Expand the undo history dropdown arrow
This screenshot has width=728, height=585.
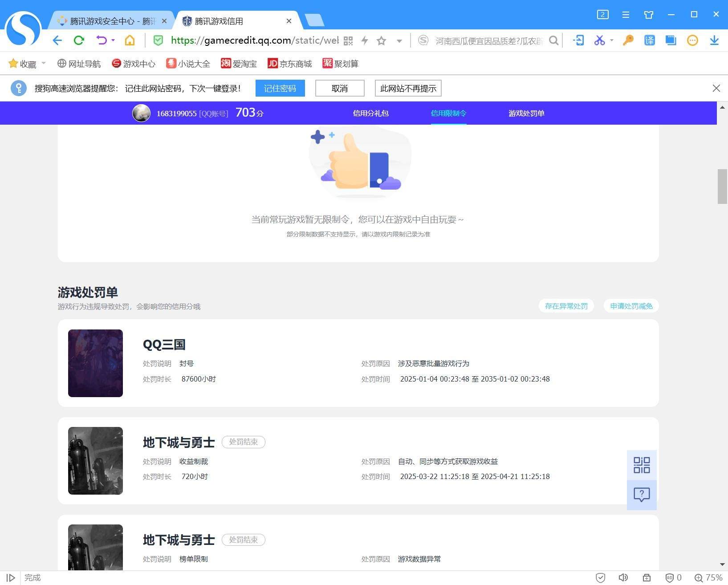113,40
